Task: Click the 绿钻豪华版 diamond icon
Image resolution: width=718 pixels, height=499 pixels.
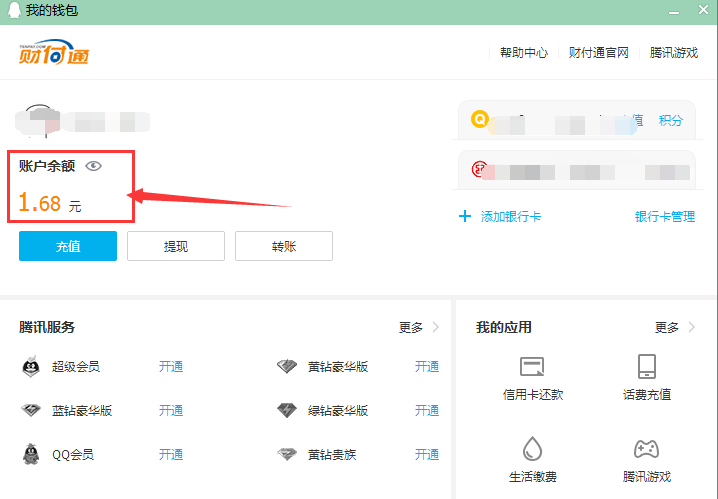Action: point(287,410)
